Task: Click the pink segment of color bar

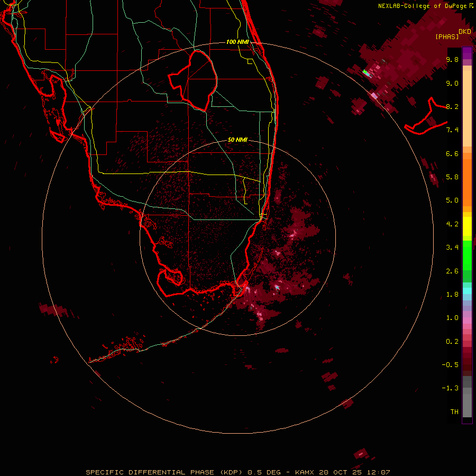Action: 467,321
